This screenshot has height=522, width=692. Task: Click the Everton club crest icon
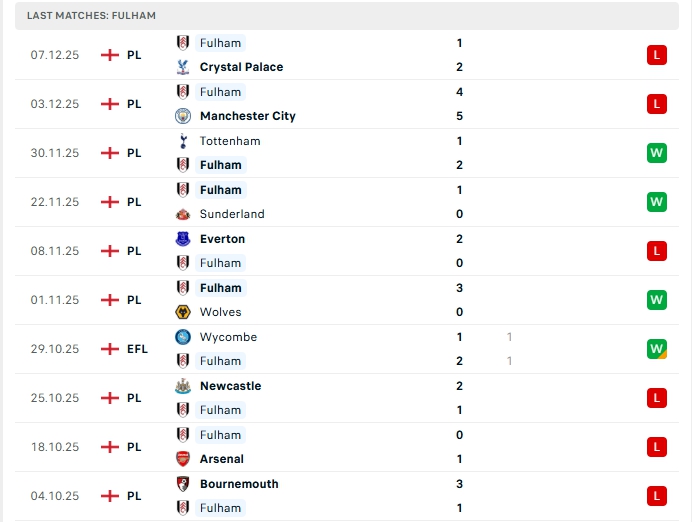[x=183, y=239]
